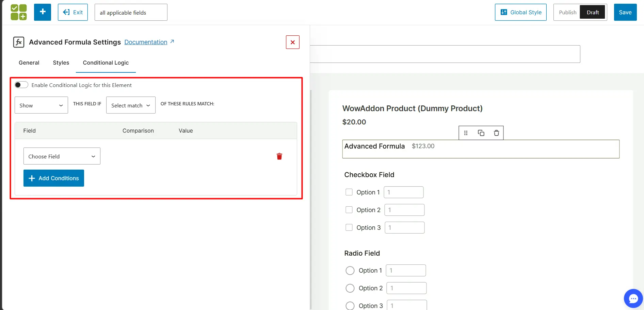Open the Show visibility dropdown
644x310 pixels.
(x=41, y=105)
